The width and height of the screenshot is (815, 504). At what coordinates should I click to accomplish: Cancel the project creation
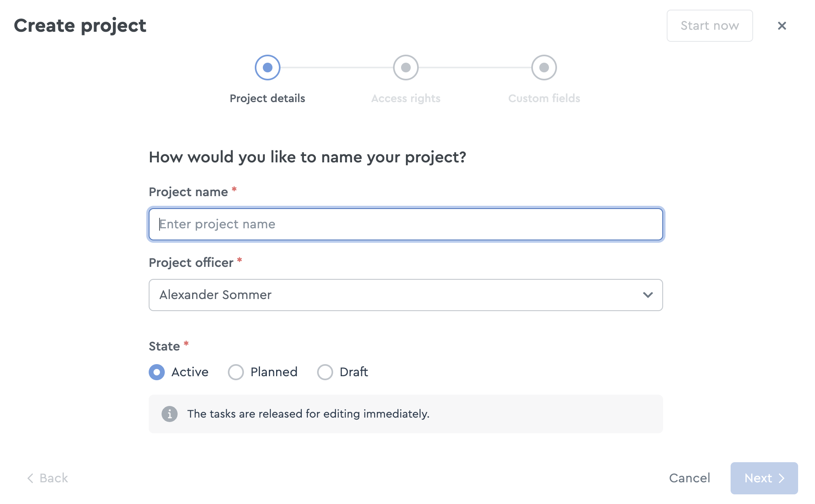(x=690, y=478)
